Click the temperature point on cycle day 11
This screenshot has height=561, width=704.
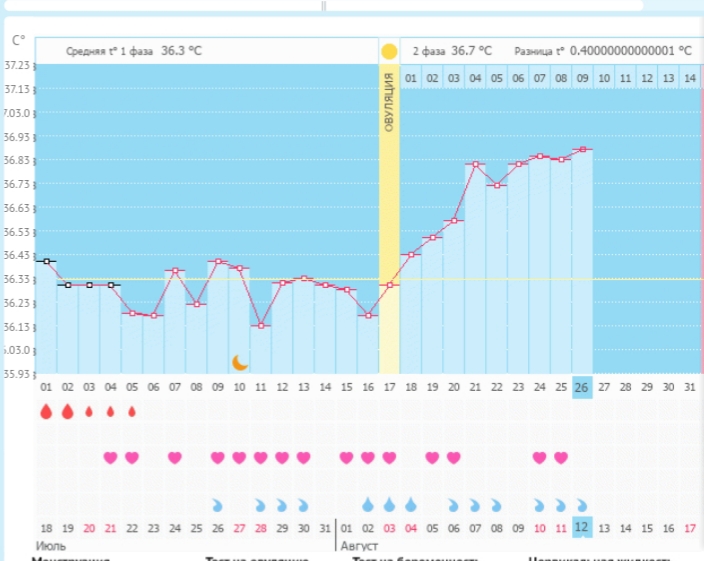click(x=261, y=325)
